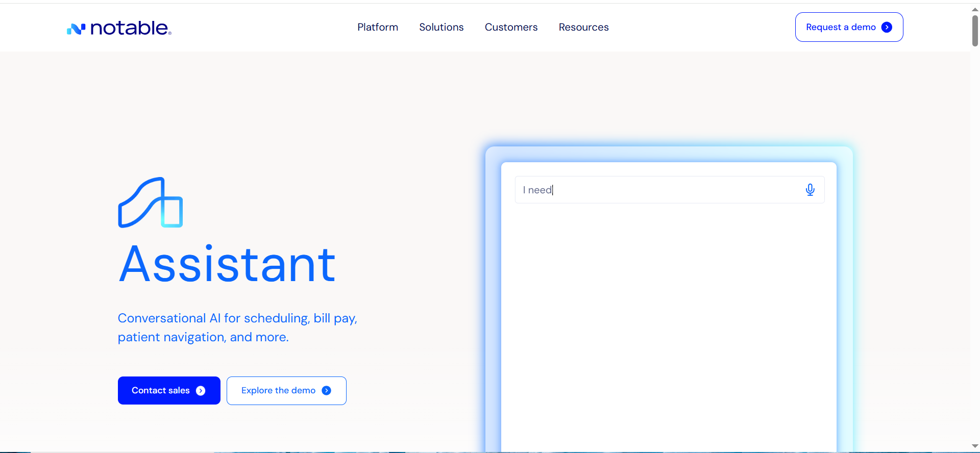Open the Platform menu
This screenshot has width=980, height=453.
378,27
